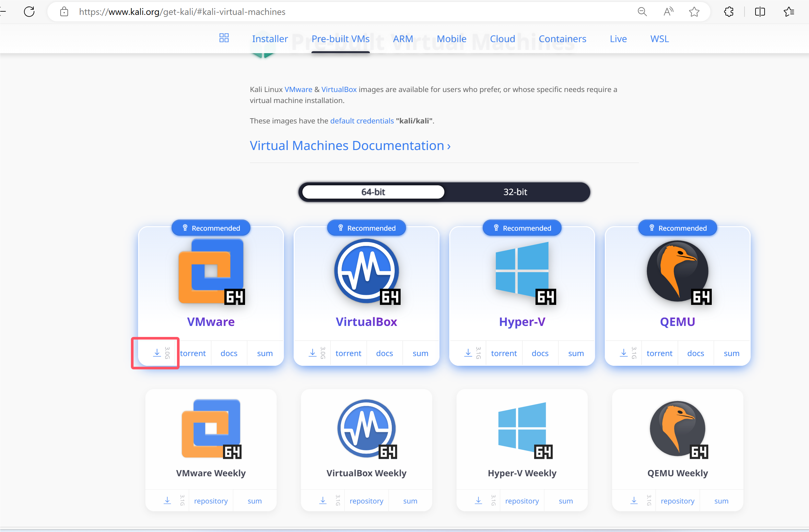Image resolution: width=809 pixels, height=532 pixels.
Task: Add page to favorites star icon
Action: (694, 12)
